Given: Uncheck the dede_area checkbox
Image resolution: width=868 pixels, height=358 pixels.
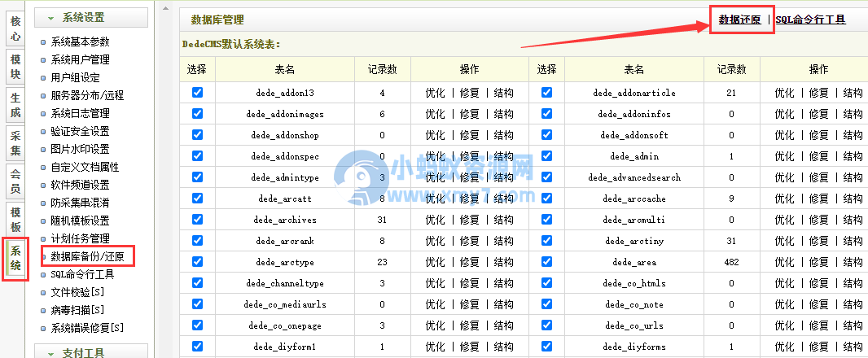Looking at the screenshot, I should [546, 262].
